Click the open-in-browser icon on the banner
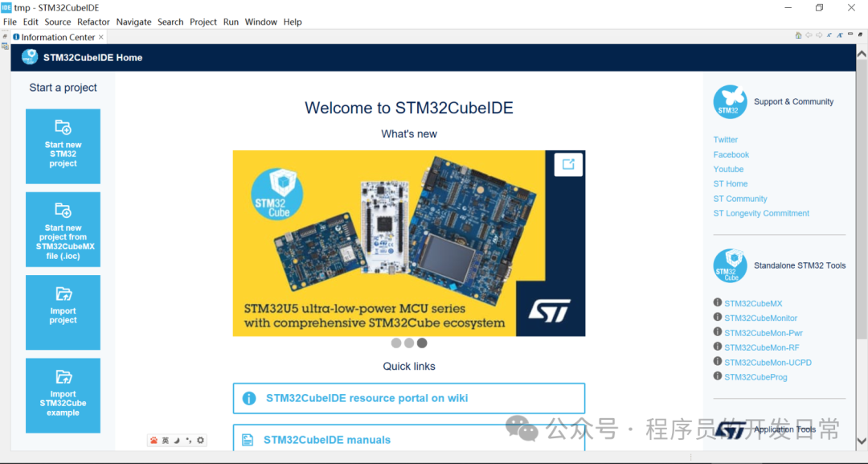This screenshot has width=868, height=464. pos(568,164)
